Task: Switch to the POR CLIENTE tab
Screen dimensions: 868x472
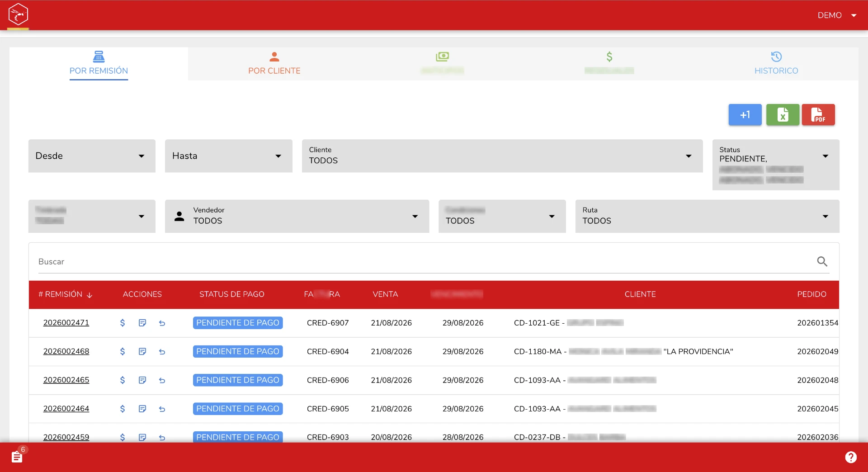Action: click(x=274, y=64)
